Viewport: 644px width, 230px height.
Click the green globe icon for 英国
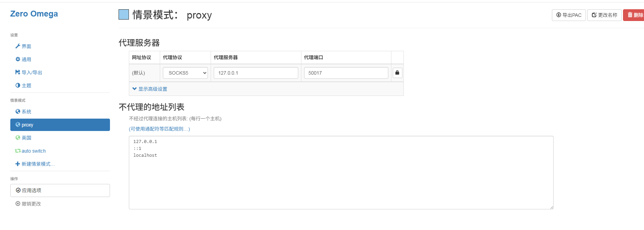(18, 138)
